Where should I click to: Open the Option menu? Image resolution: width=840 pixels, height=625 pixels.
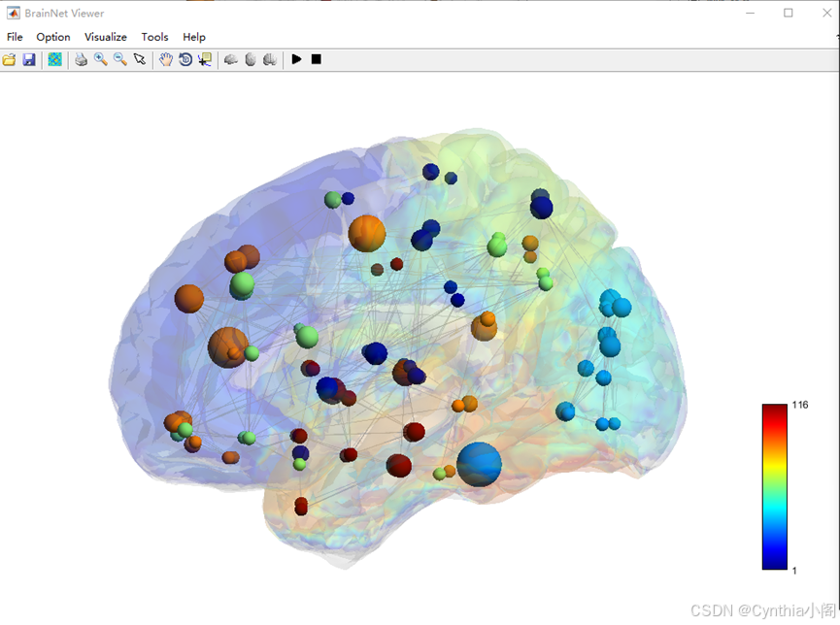point(53,37)
